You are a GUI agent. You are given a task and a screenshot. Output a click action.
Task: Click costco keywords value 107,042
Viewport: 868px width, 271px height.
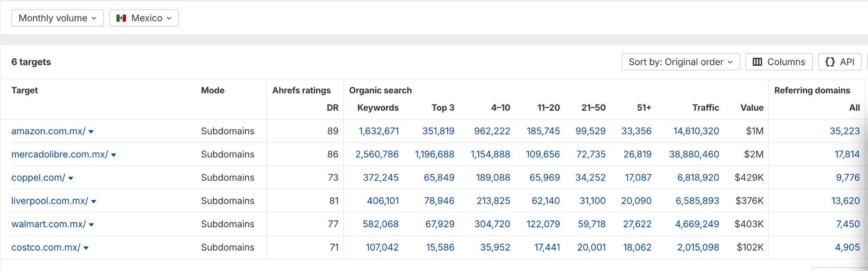tap(382, 248)
